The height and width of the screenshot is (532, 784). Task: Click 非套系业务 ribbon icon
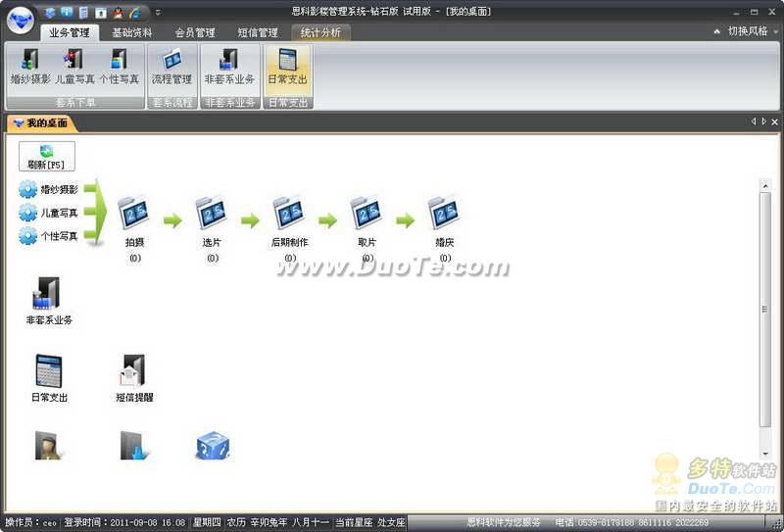click(229, 65)
